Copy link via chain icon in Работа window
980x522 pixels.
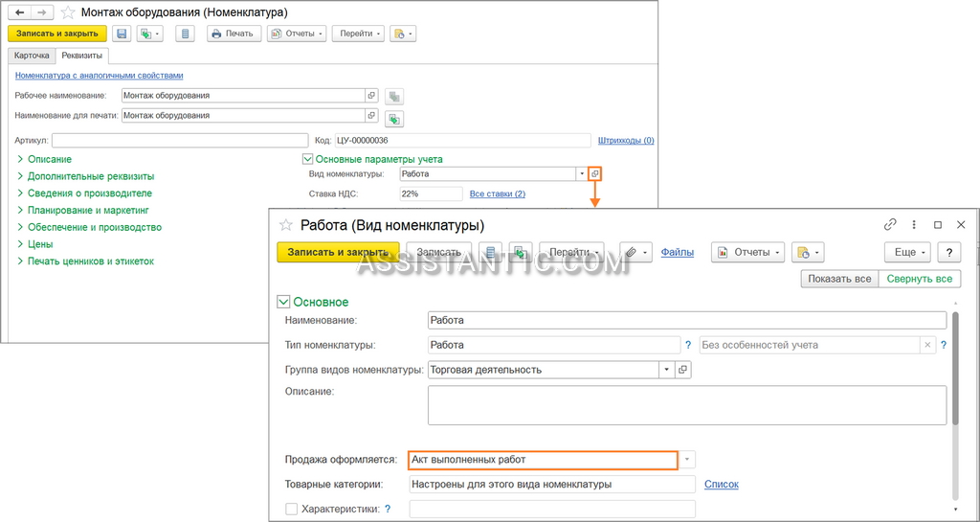pos(890,225)
